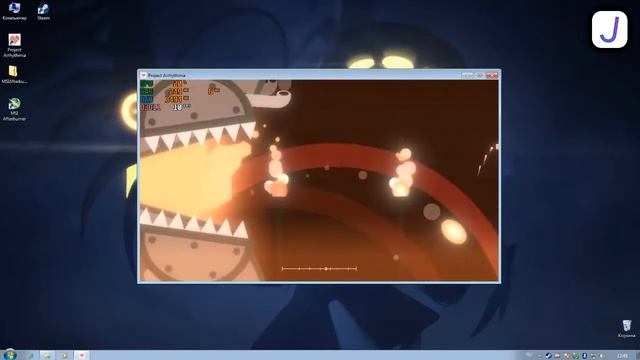
Task: Minimize the Project Arrhythmia window
Action: point(467,75)
